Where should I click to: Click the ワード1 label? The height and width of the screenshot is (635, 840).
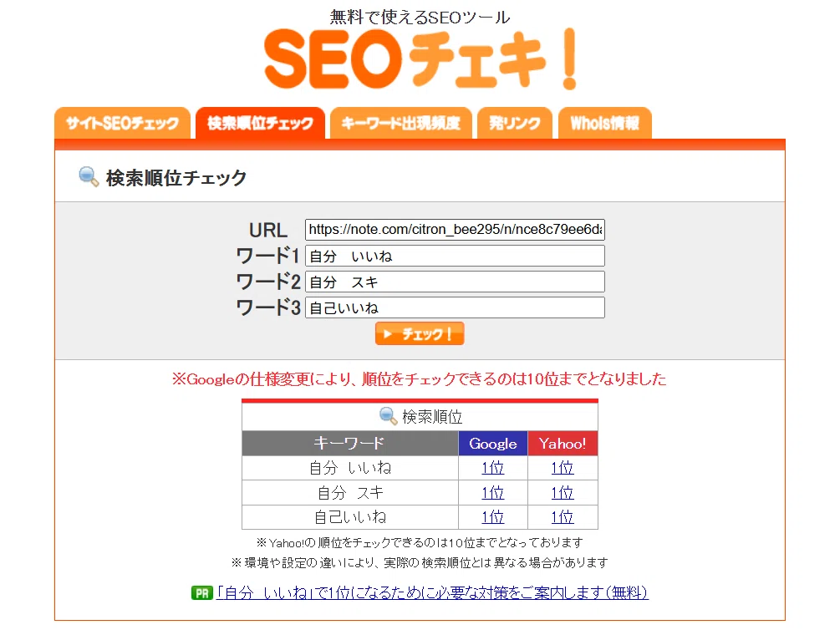coord(267,256)
